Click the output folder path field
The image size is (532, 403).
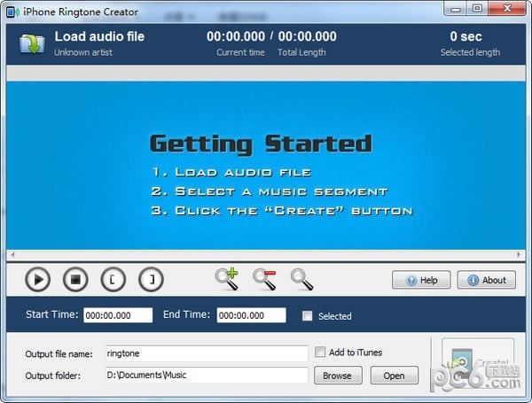(206, 376)
